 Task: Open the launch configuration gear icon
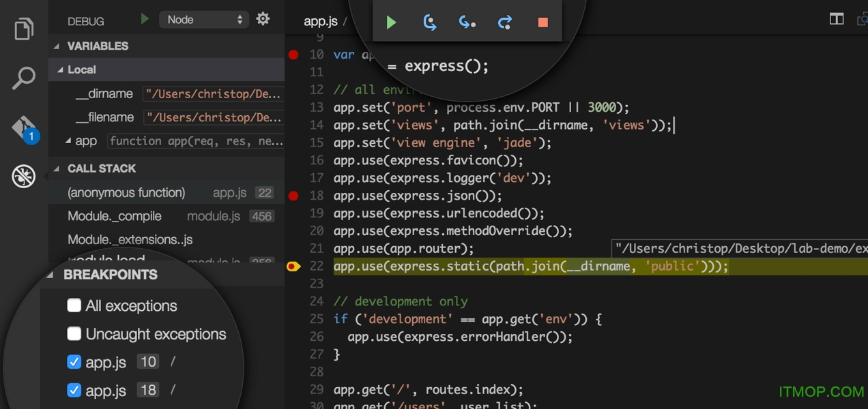coord(263,19)
